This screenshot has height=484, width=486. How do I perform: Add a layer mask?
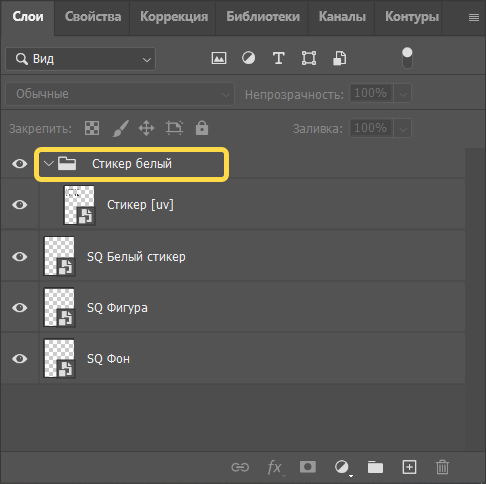tap(308, 467)
